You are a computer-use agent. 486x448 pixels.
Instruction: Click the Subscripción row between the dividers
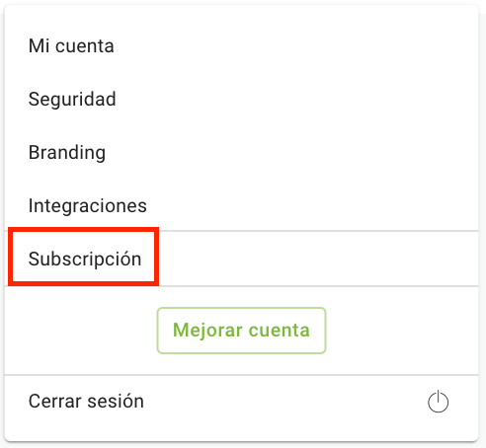[x=241, y=259]
